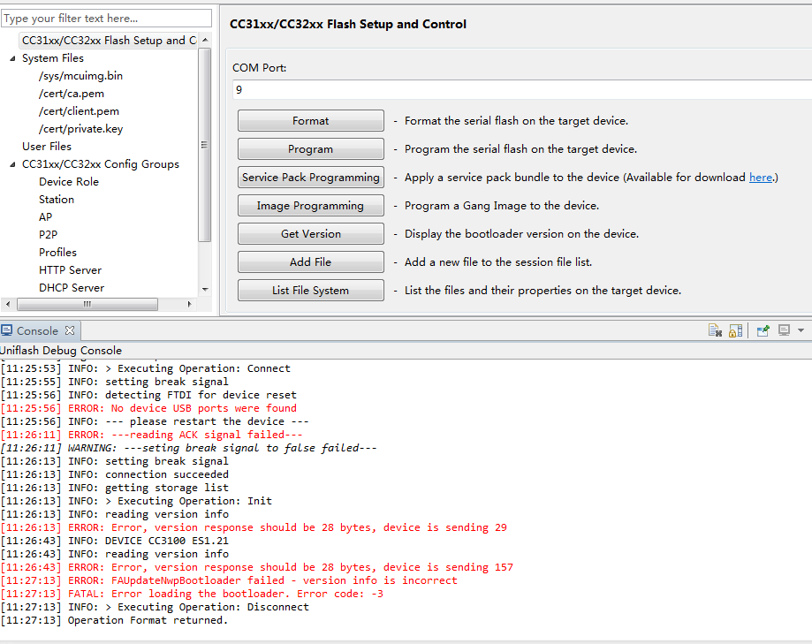Select /cert/ca.pem file entry
Viewport: 812px width, 644px height.
point(72,94)
